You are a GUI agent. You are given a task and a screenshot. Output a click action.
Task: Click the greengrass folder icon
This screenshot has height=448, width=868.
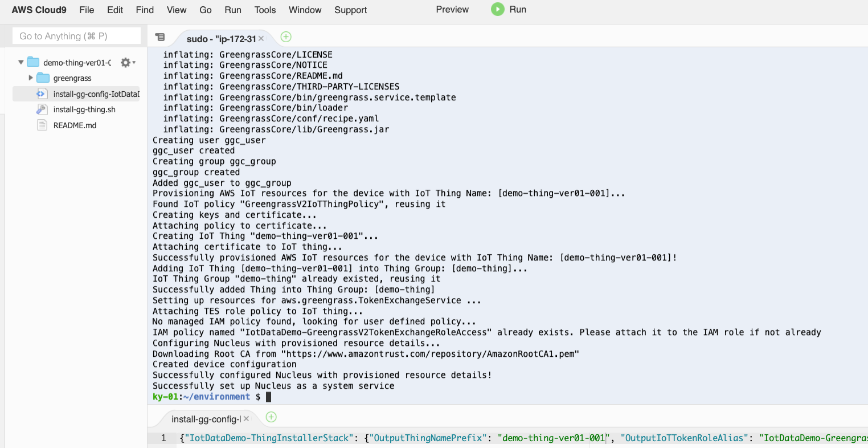[43, 78]
